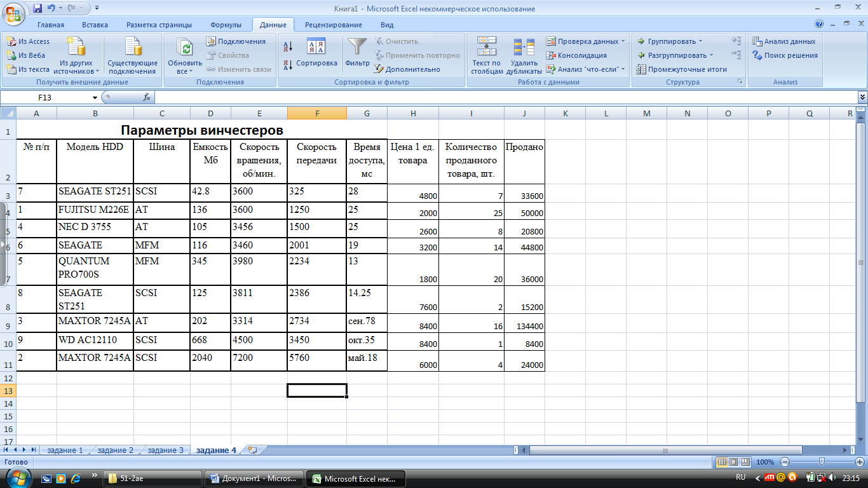Click the 100% zoom level
The image size is (868, 488).
(765, 462)
